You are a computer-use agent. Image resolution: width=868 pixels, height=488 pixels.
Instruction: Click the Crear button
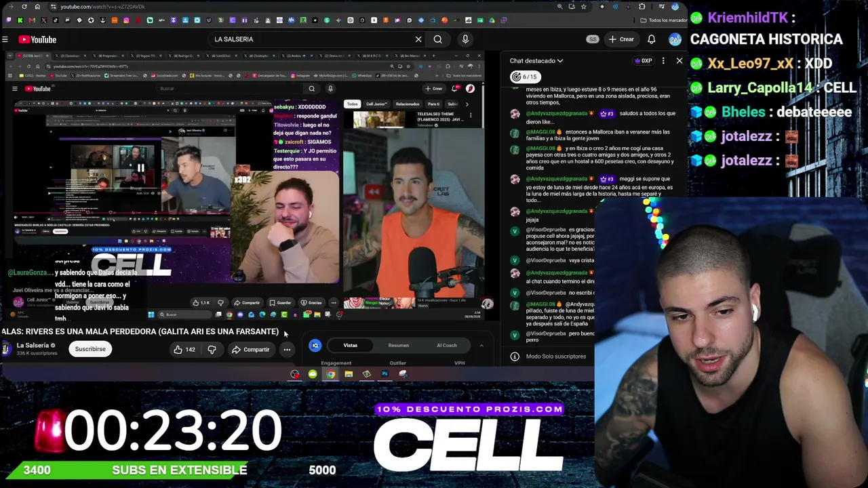[622, 39]
